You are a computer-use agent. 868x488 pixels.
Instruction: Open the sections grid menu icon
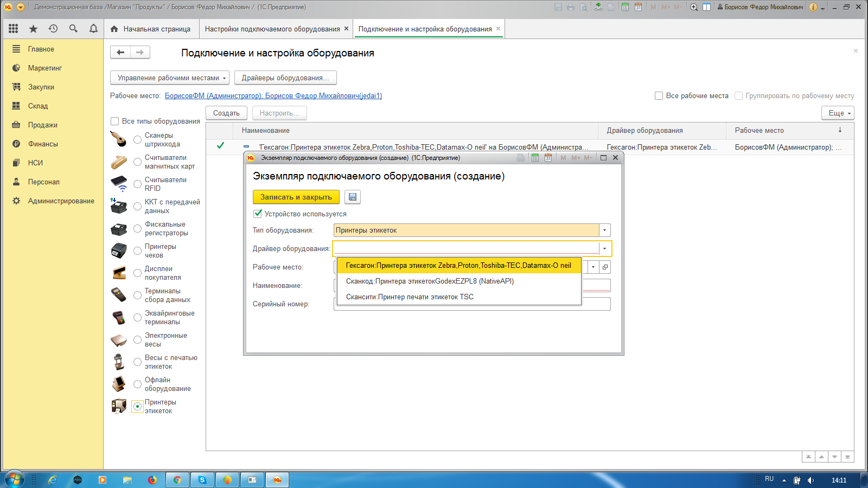click(x=14, y=29)
